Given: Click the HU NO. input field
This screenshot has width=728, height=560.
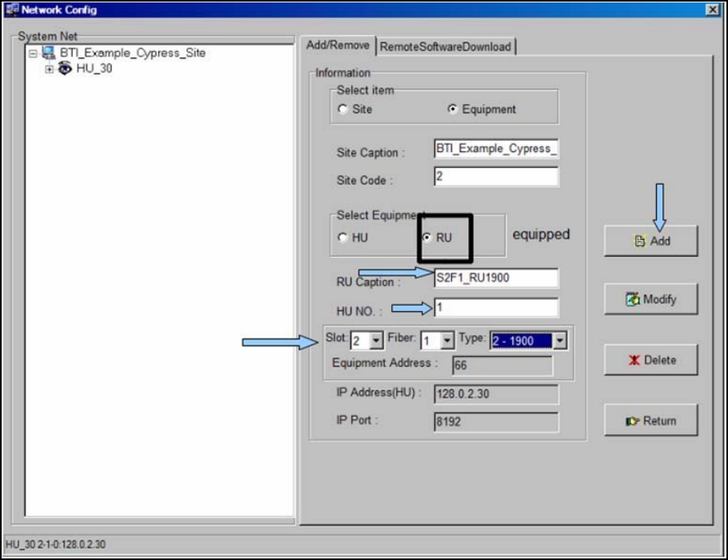Looking at the screenshot, I should click(496, 307).
